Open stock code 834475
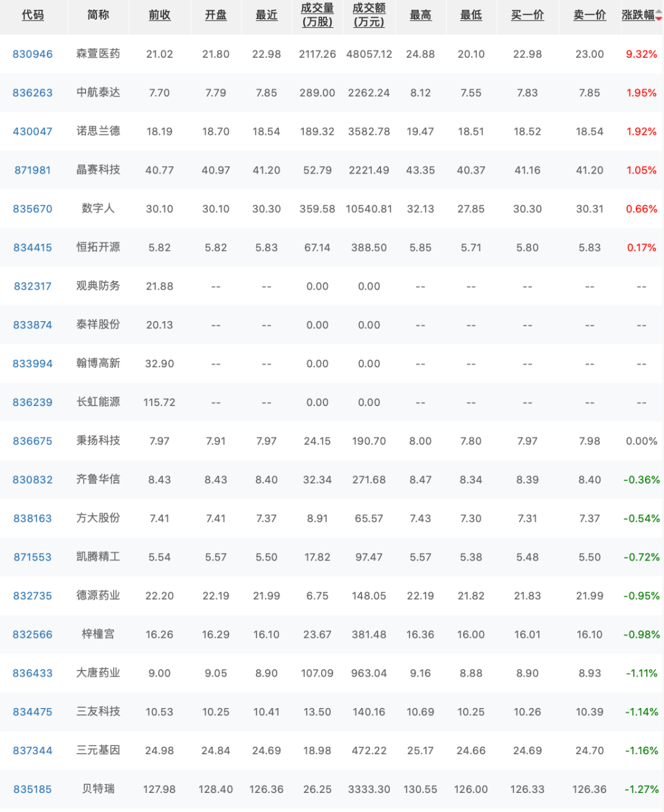The width and height of the screenshot is (664, 812). (33, 713)
